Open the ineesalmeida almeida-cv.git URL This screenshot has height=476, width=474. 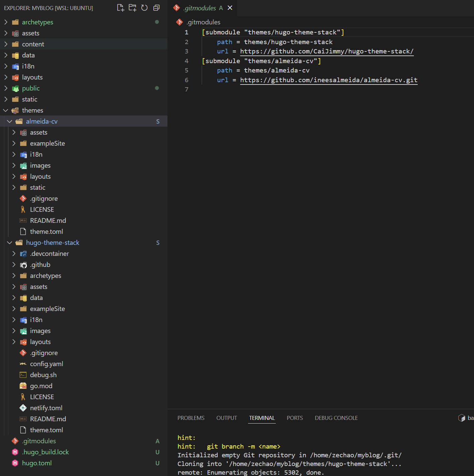329,80
